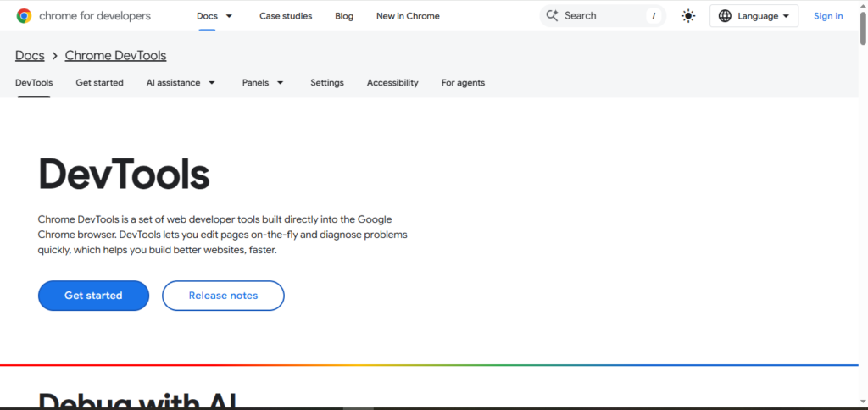Go to the Blog
This screenshot has width=868, height=410.
[x=344, y=16]
